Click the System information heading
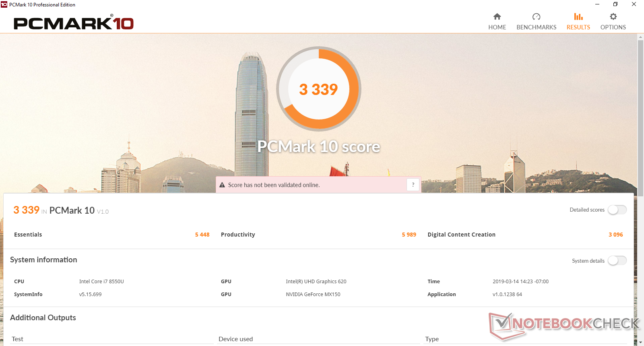This screenshot has width=644, height=346. (43, 260)
